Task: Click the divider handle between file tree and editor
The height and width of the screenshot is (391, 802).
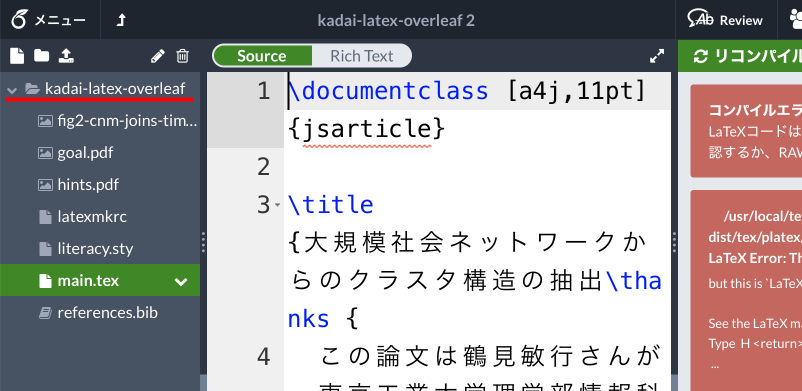Action: coord(204,242)
